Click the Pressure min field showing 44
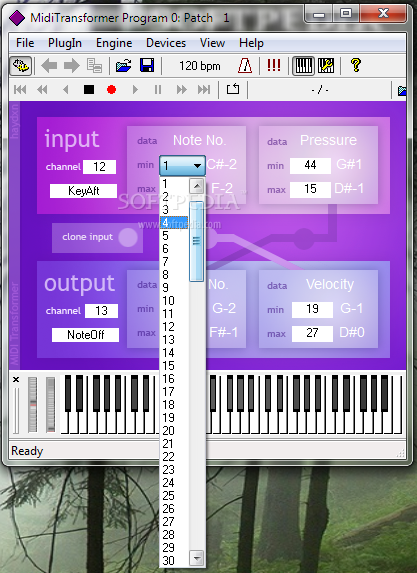Screen dimensions: 417x573 (x=310, y=166)
